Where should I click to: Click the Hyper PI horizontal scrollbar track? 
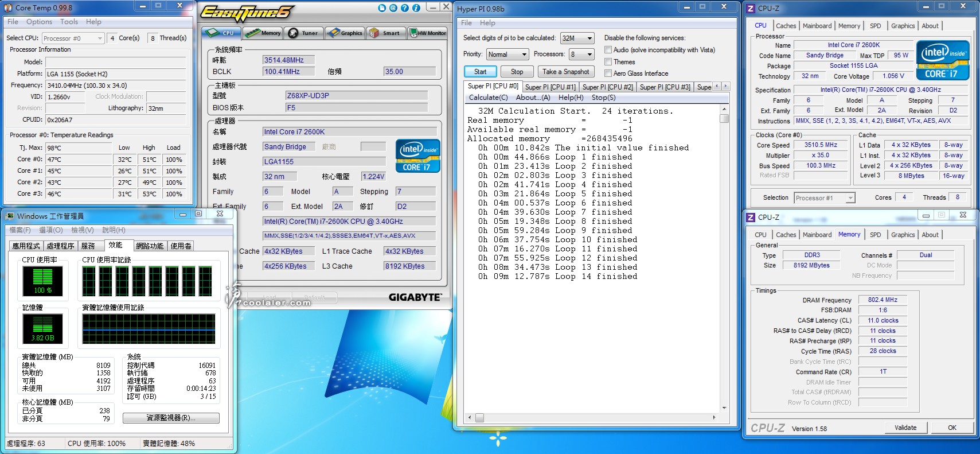point(592,417)
